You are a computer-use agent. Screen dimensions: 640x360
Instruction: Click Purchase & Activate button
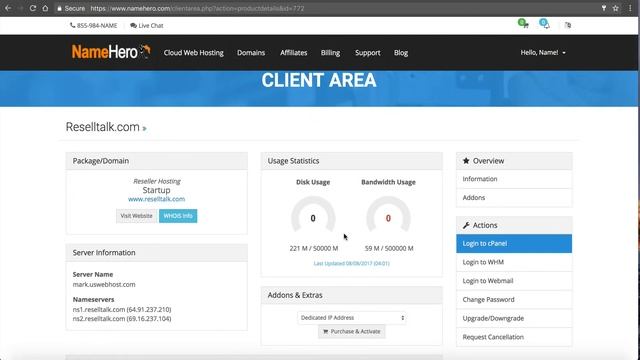click(351, 331)
